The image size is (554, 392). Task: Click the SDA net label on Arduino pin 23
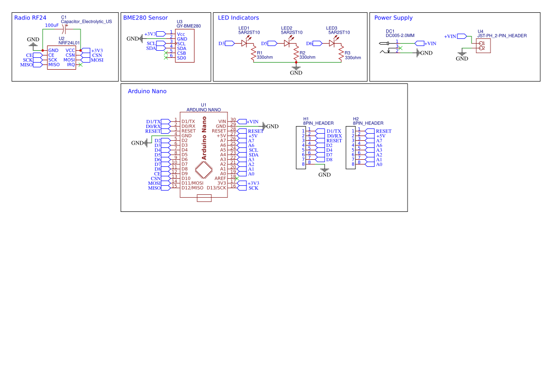coord(254,155)
